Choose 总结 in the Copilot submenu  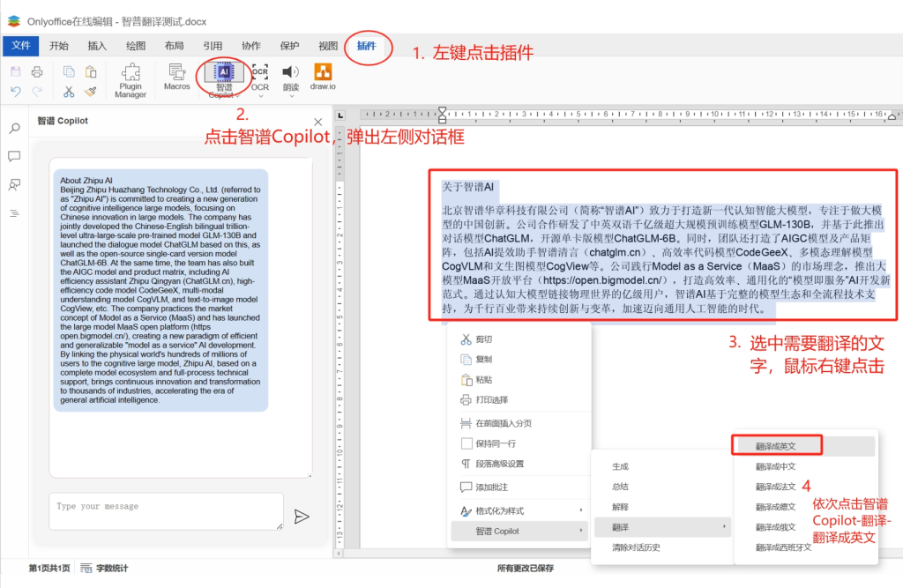pos(621,487)
